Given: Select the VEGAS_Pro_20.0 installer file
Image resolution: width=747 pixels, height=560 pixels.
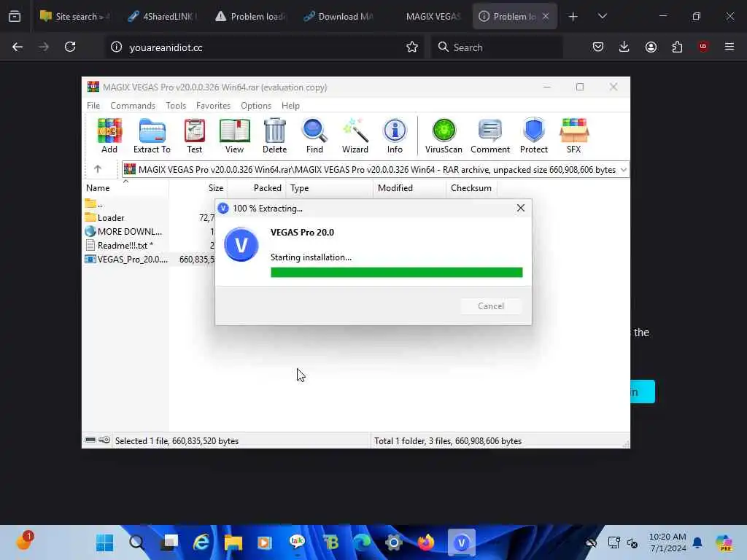Looking at the screenshot, I should point(127,259).
